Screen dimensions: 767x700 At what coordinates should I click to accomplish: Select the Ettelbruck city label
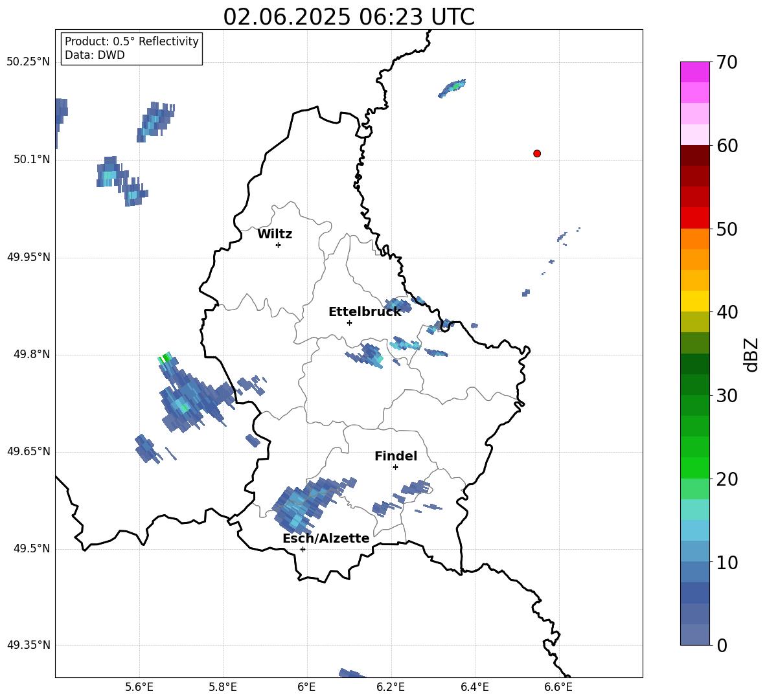pos(365,312)
